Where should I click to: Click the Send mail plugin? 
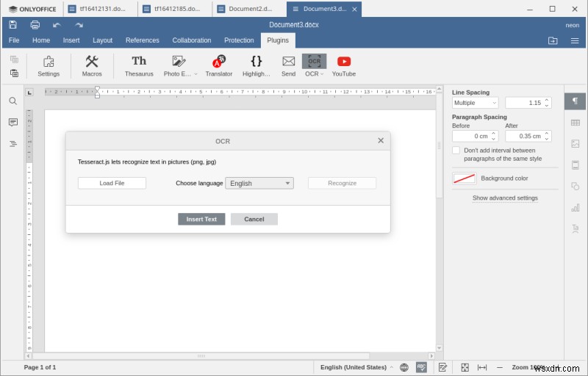point(288,66)
